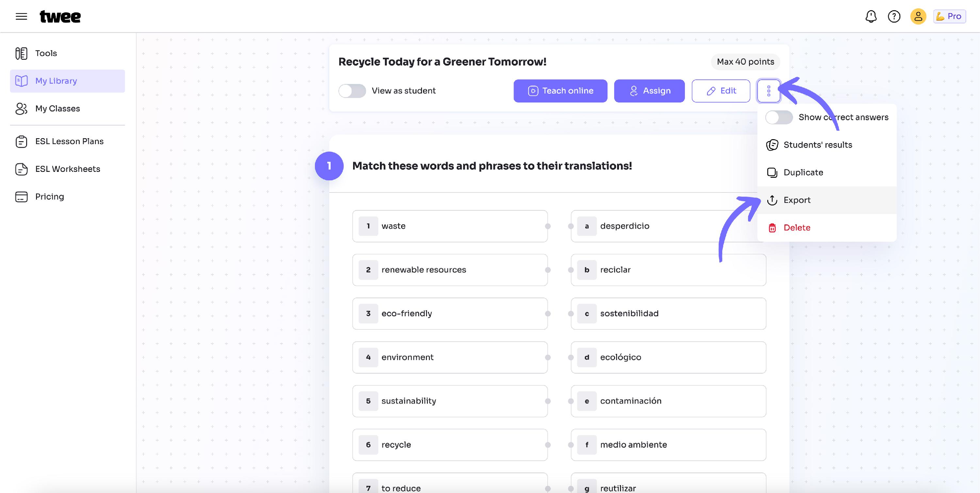This screenshot has width=980, height=493.
Task: Select the 'sostenibilidad' translation card
Action: coord(668,313)
